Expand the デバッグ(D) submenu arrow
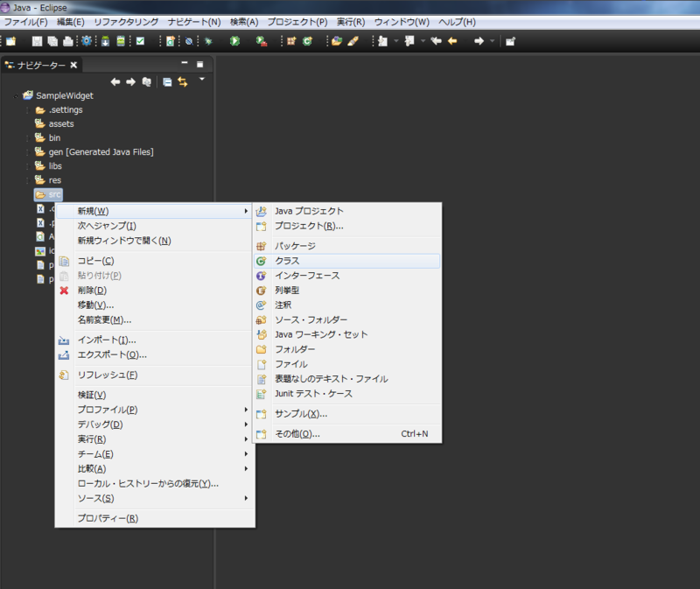 coord(246,424)
